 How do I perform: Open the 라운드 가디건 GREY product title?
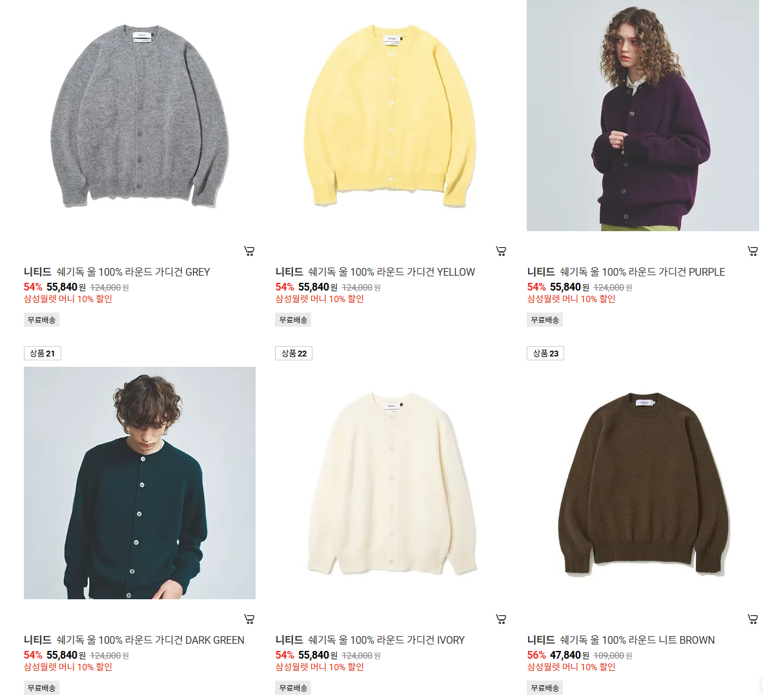coord(117,272)
